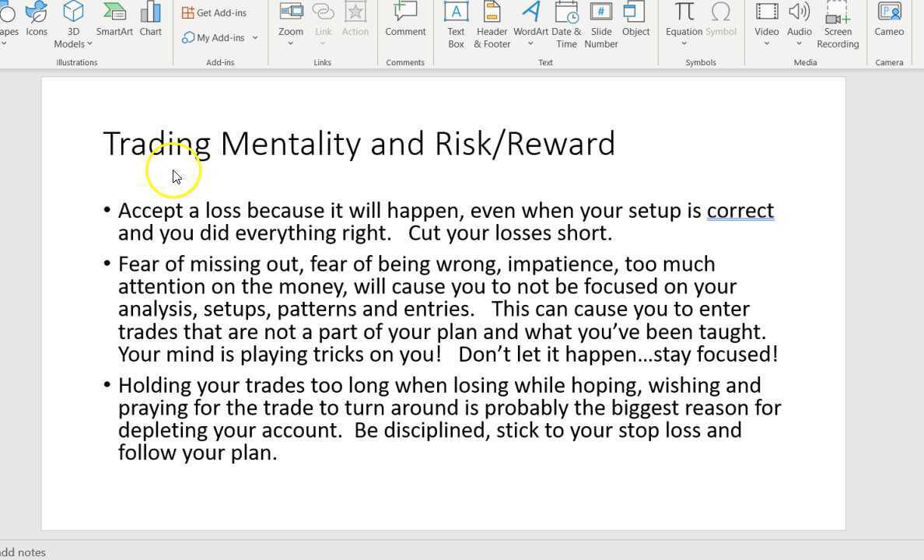Insert a Chart onto the slide
The width and height of the screenshot is (924, 560).
150,23
